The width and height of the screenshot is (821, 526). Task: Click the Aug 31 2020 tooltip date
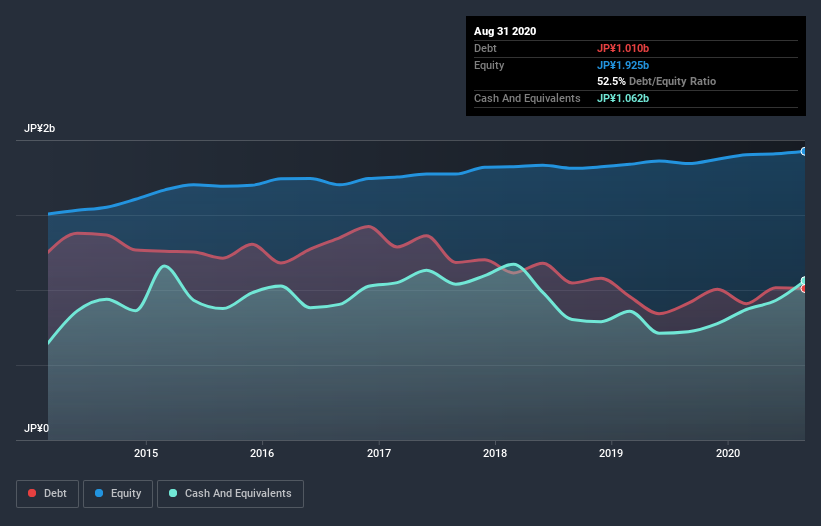click(505, 31)
